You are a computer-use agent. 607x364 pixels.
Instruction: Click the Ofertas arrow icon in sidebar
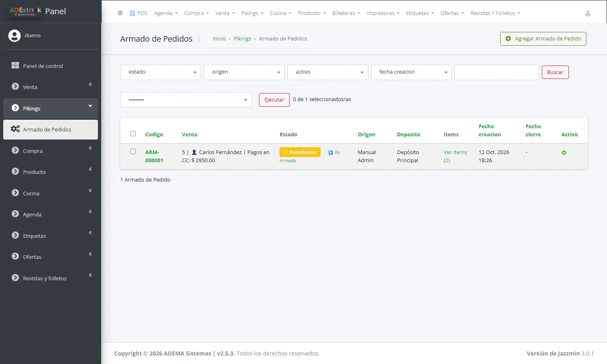pyautogui.click(x=15, y=256)
